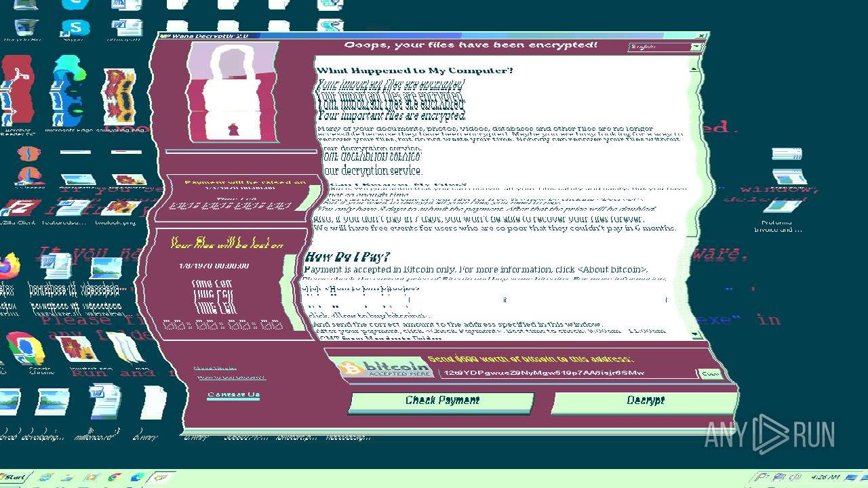The width and height of the screenshot is (868, 488).
Task: Click the 'How Do I Pay?' heading
Action: (347, 256)
